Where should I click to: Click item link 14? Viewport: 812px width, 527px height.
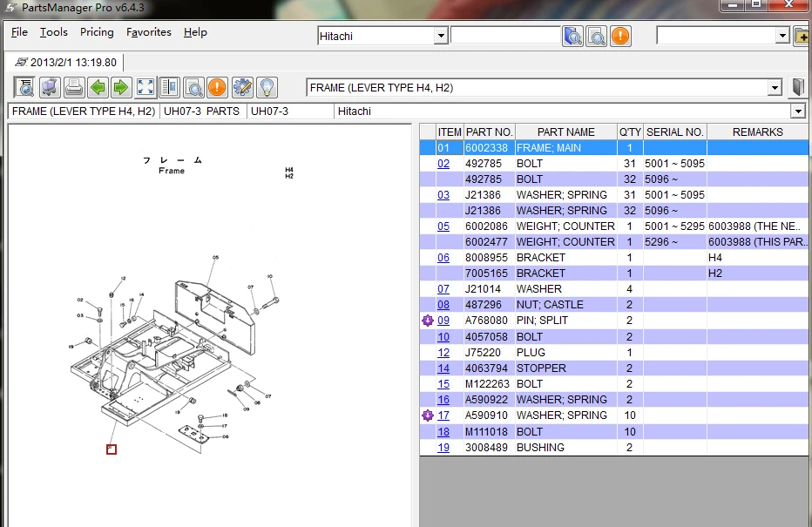tap(443, 368)
